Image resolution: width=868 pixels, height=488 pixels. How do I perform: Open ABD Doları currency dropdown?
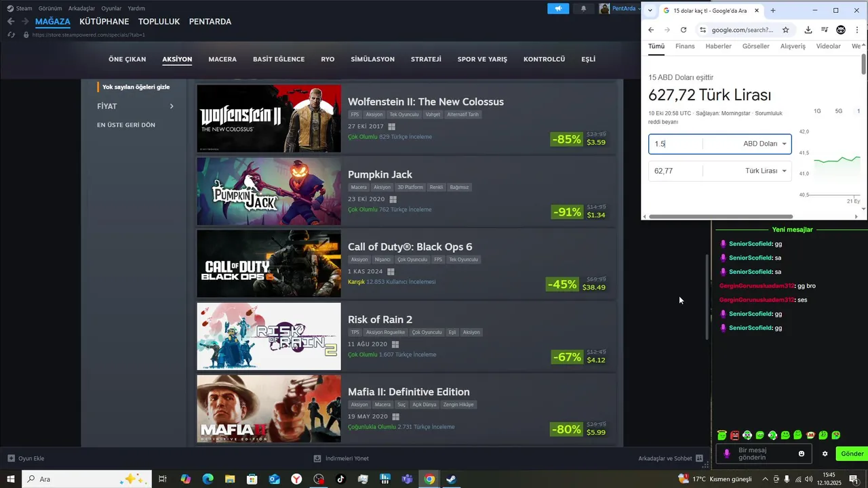(x=765, y=144)
